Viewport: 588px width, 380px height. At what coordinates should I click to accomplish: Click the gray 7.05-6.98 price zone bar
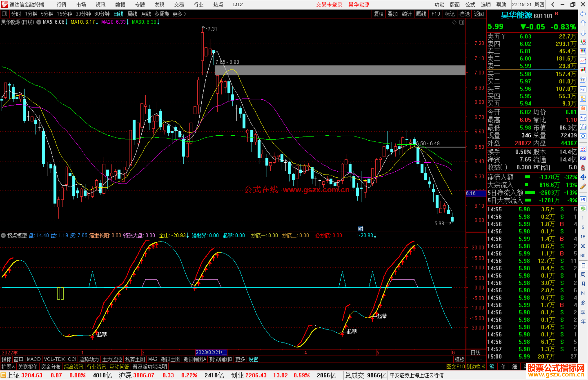click(x=340, y=70)
